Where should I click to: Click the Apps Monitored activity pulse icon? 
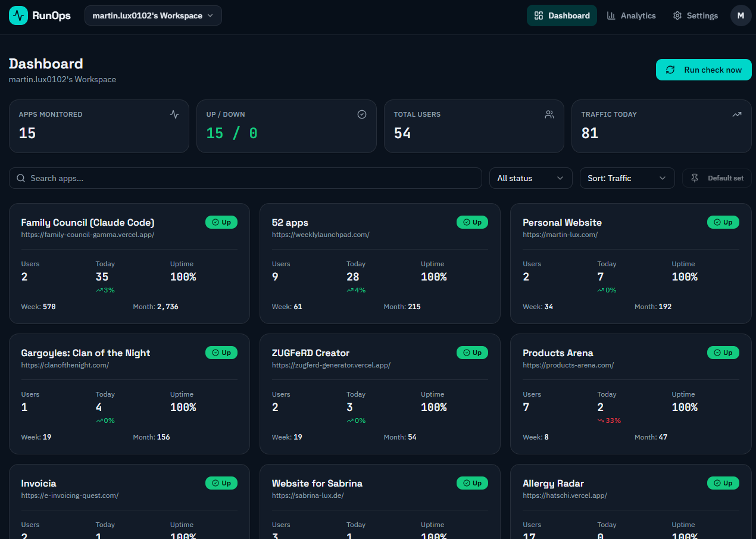pyautogui.click(x=174, y=114)
